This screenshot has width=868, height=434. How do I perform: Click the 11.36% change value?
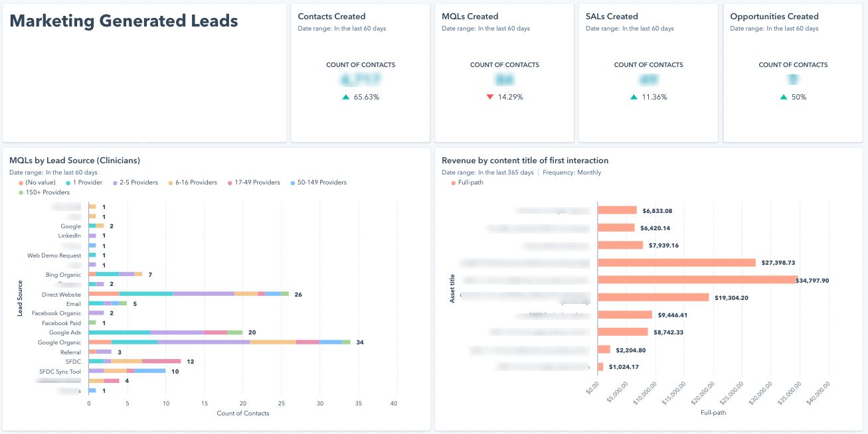pos(655,97)
